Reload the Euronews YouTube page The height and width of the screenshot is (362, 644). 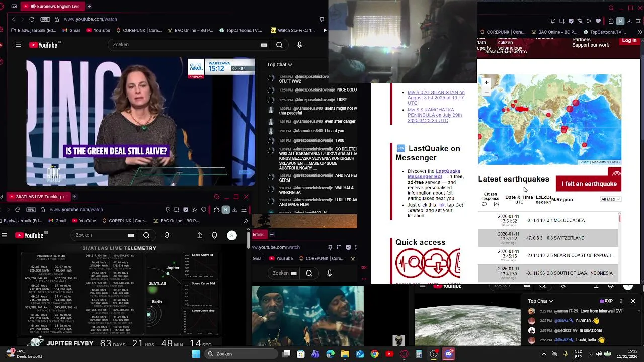click(x=32, y=19)
